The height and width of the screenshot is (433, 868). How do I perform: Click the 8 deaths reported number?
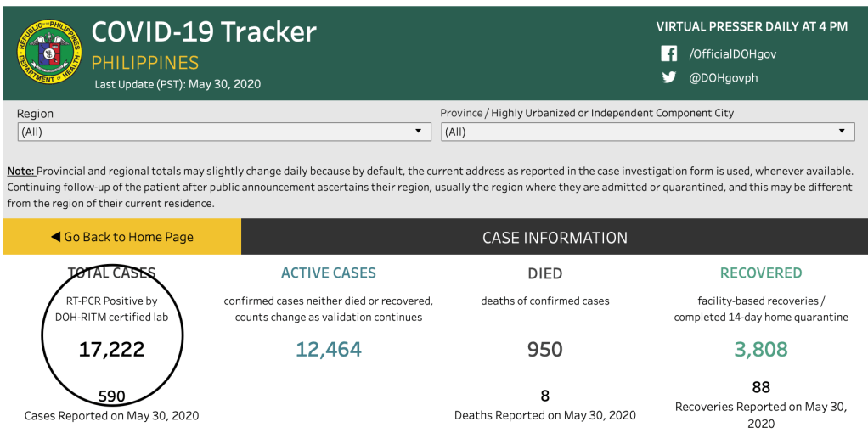[545, 396]
